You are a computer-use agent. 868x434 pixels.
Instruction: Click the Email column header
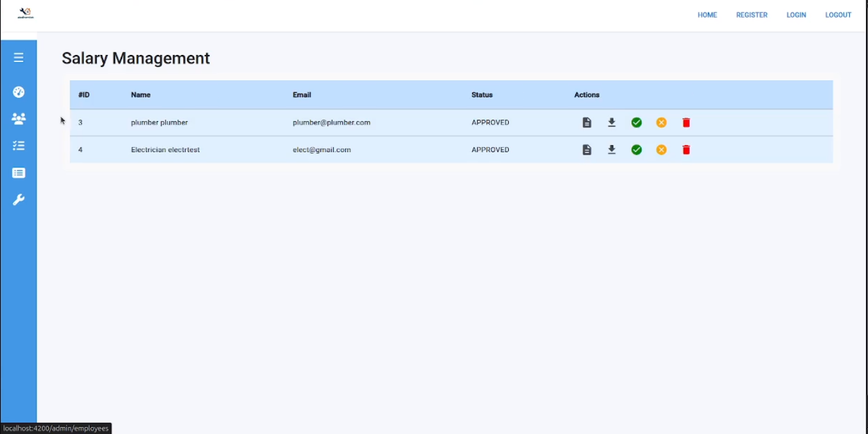pos(302,95)
